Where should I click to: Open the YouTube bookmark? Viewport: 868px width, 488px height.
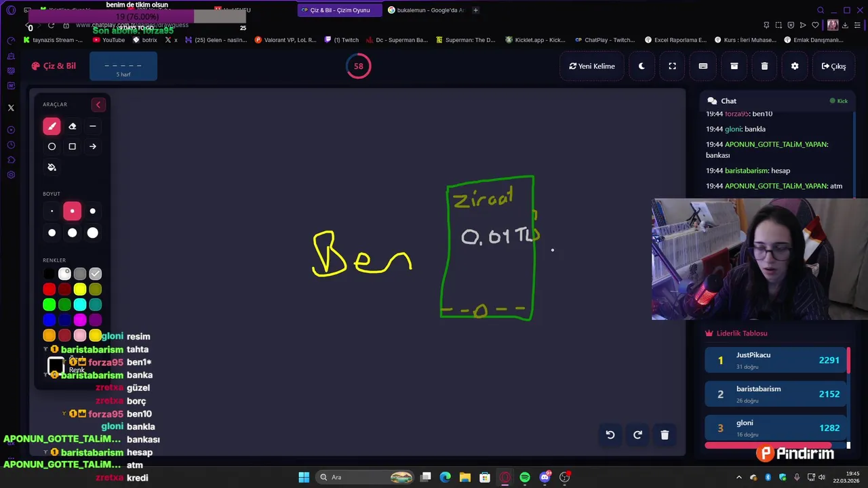108,40
